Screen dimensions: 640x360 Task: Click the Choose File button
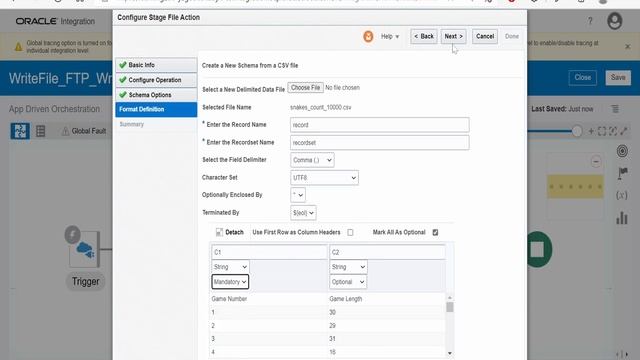click(305, 88)
